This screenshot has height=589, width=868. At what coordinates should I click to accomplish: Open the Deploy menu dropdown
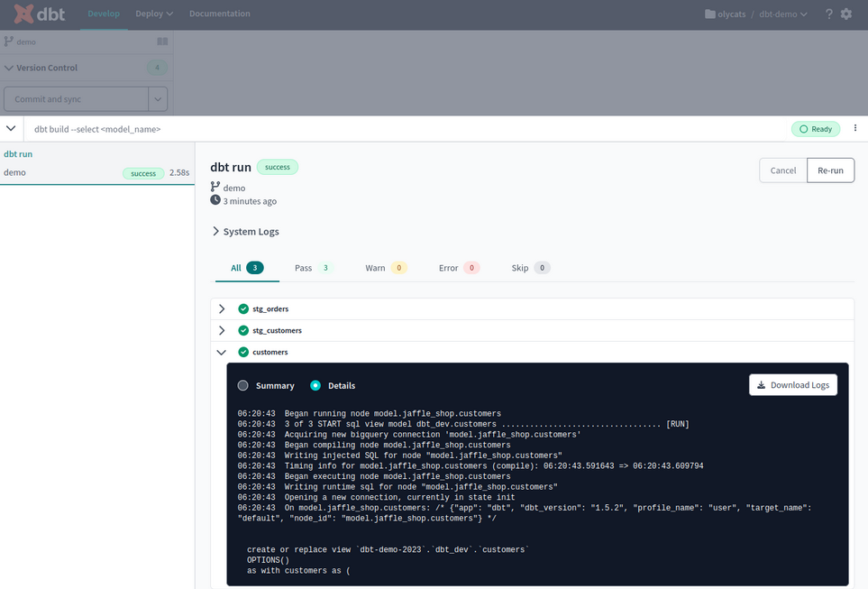154,14
